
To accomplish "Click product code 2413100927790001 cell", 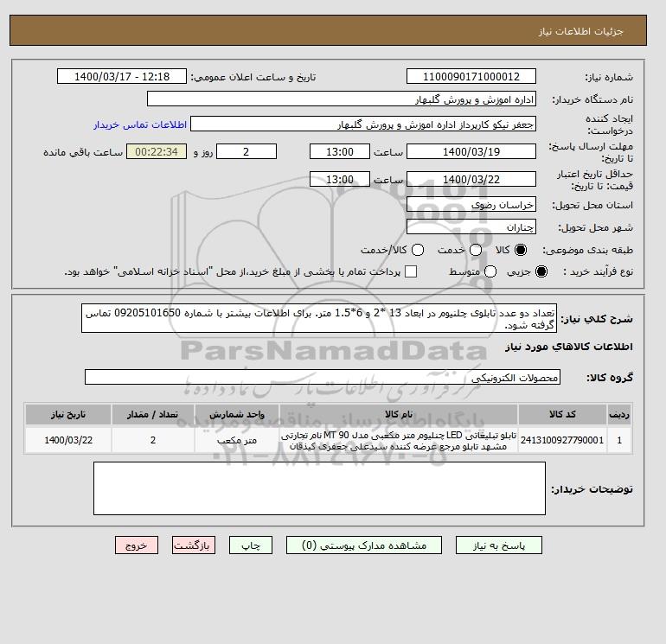I will 562,440.
